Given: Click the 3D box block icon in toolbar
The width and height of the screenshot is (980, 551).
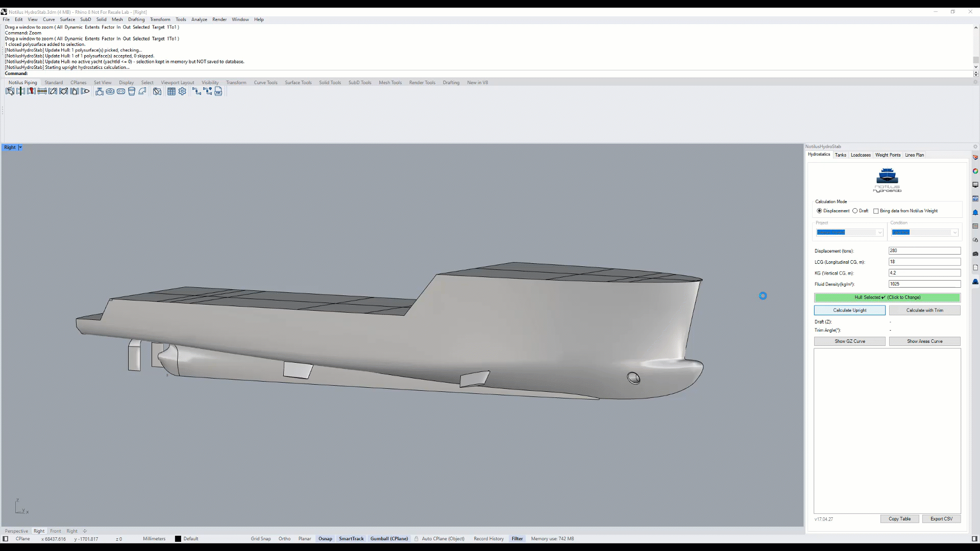Looking at the screenshot, I should click(x=157, y=91).
